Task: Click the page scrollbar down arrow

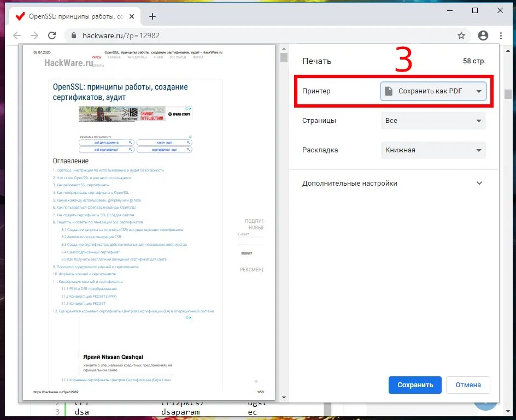Action: coord(508,411)
